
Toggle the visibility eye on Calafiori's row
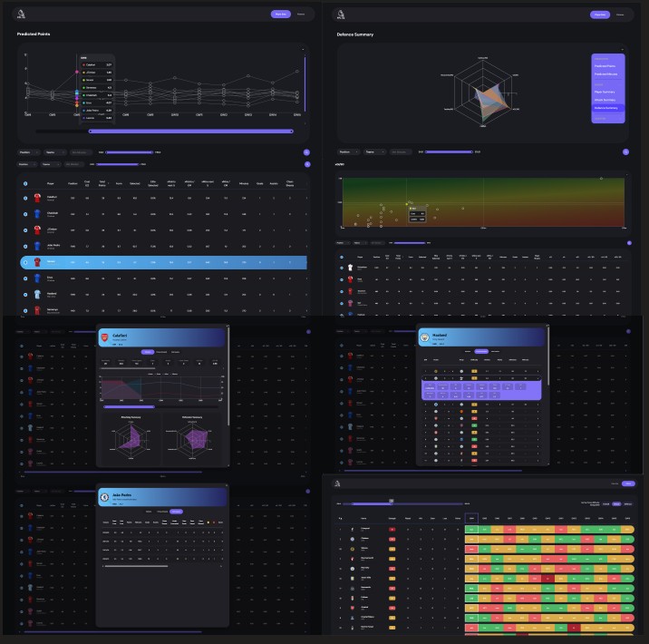24,198
